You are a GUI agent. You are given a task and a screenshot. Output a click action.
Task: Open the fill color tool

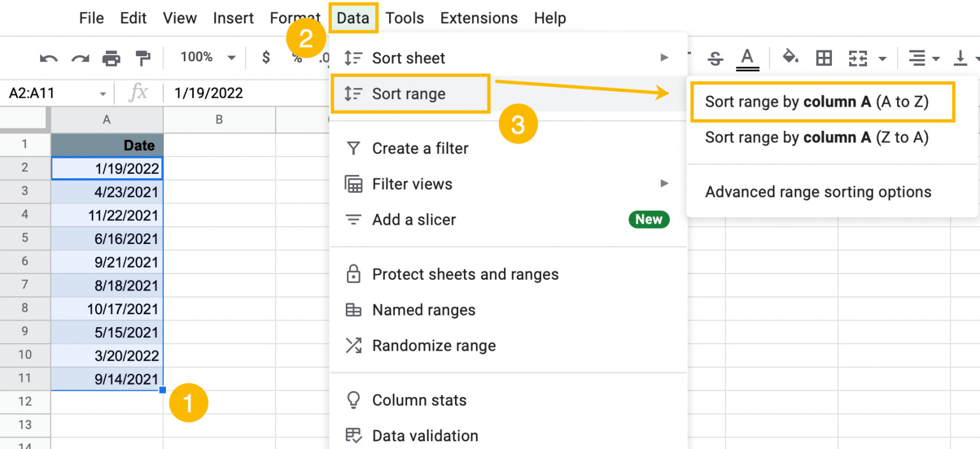pyautogui.click(x=791, y=57)
